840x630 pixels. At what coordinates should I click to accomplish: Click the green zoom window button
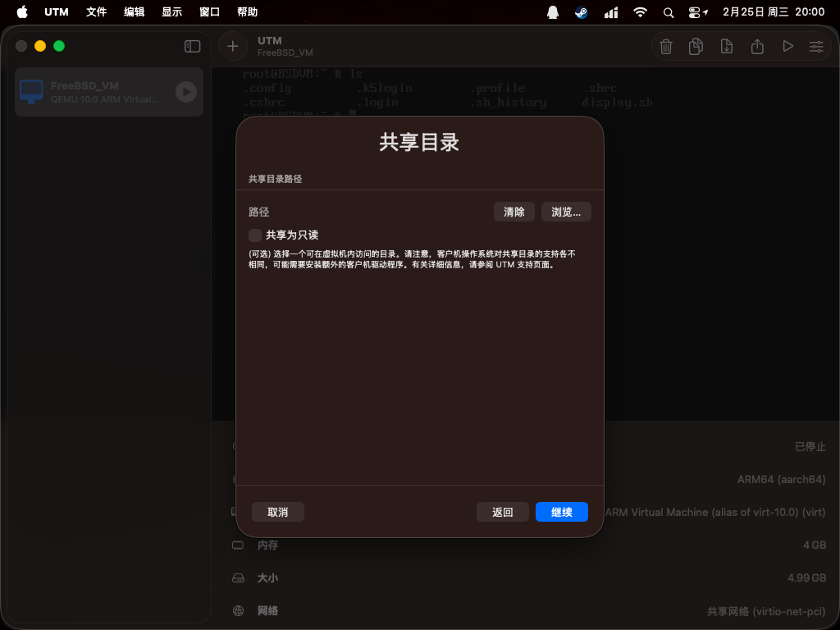pos(59,46)
